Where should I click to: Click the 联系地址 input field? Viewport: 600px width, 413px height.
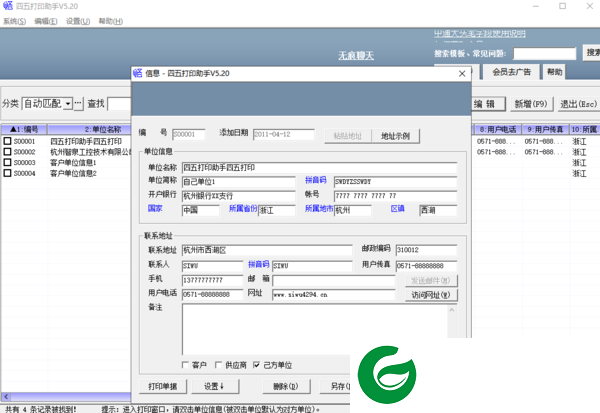click(x=267, y=250)
